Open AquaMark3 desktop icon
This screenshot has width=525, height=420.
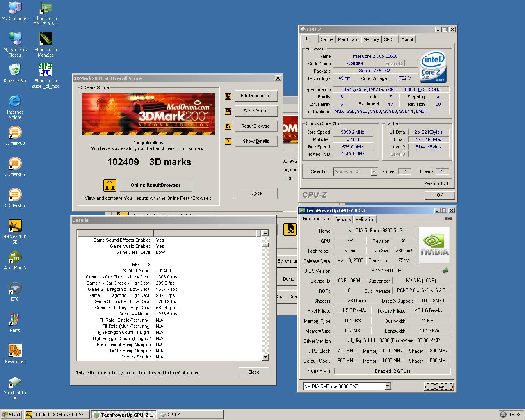(x=15, y=260)
